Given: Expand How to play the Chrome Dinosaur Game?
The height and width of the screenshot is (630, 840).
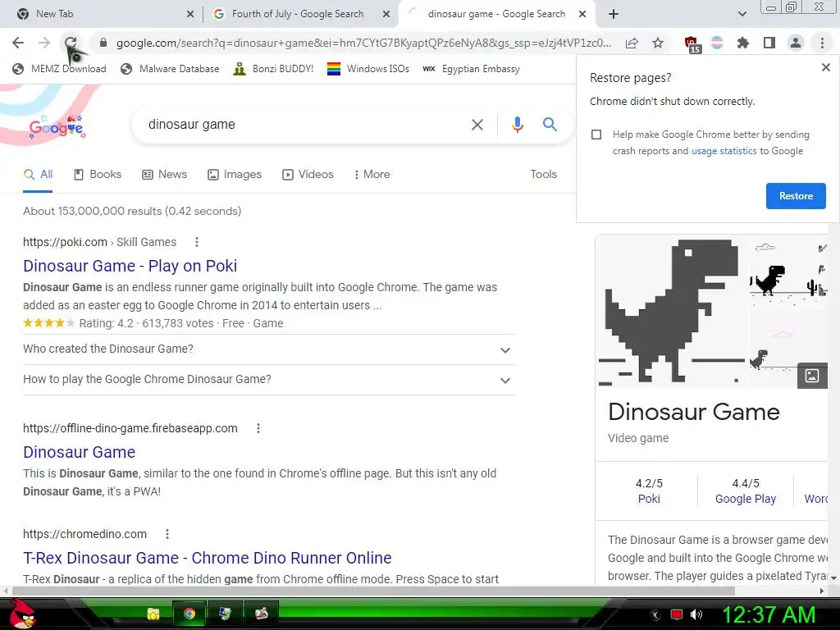Looking at the screenshot, I should pyautogui.click(x=268, y=380).
